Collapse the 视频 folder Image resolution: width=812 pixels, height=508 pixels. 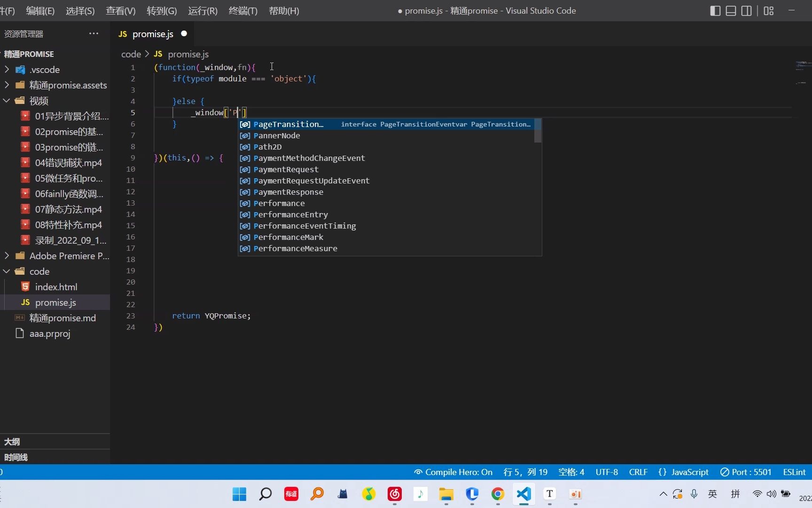[55, 101]
